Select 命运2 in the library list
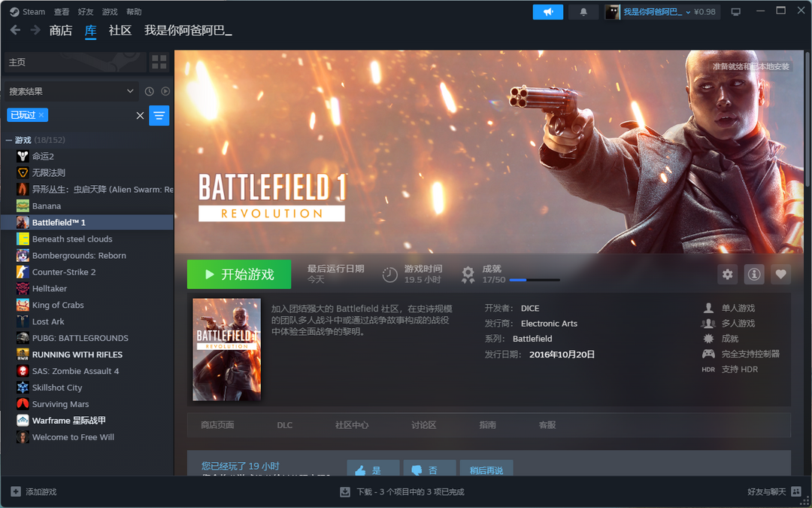The width and height of the screenshot is (812, 508). click(87, 156)
